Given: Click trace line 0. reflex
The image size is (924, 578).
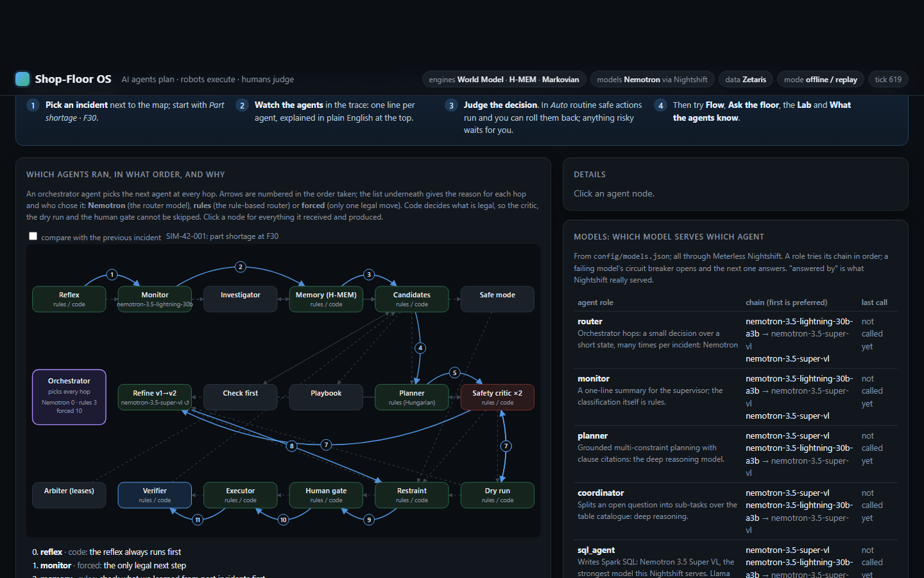Looking at the screenshot, I should (x=107, y=552).
